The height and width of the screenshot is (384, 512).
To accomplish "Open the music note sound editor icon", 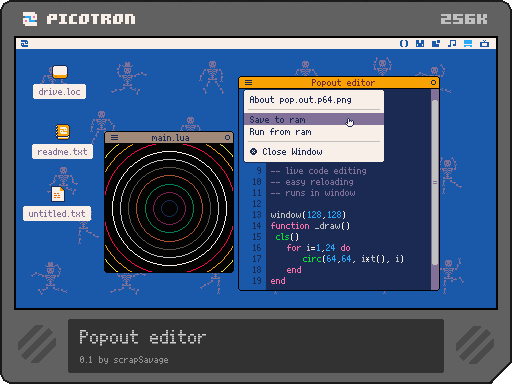I will coord(452,44).
